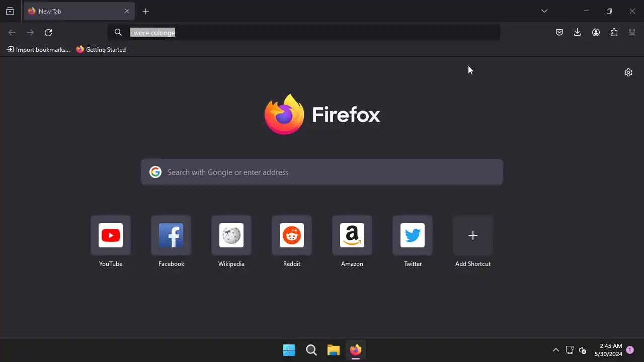The height and width of the screenshot is (362, 644).
Task: Select the New Tab tab
Action: coord(79,11)
